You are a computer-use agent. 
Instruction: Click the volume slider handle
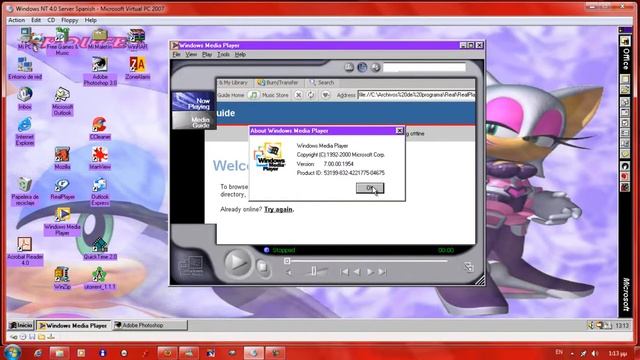[313, 271]
